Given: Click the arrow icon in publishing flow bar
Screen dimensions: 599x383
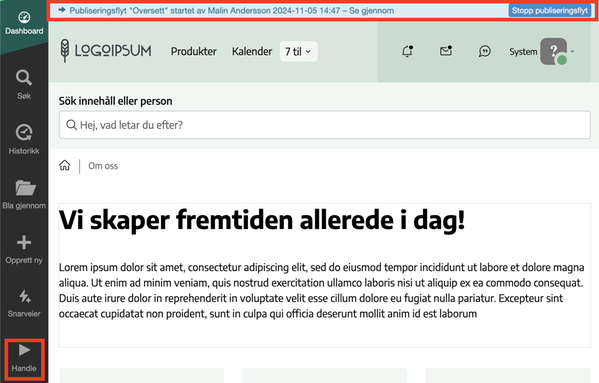Looking at the screenshot, I should pyautogui.click(x=62, y=10).
